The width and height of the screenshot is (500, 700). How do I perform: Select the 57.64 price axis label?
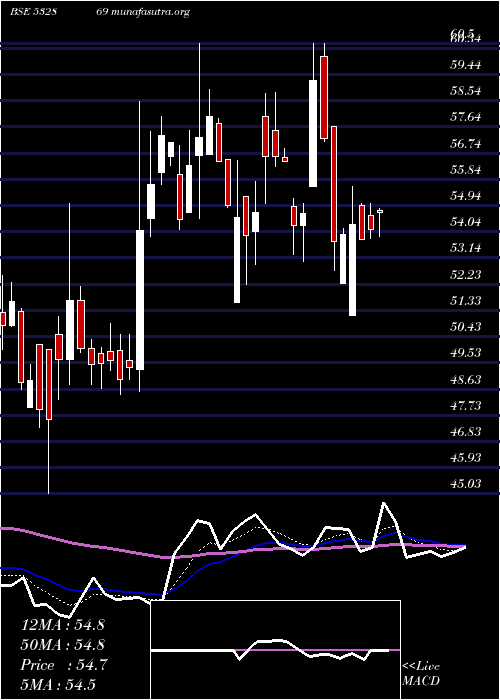click(466, 117)
